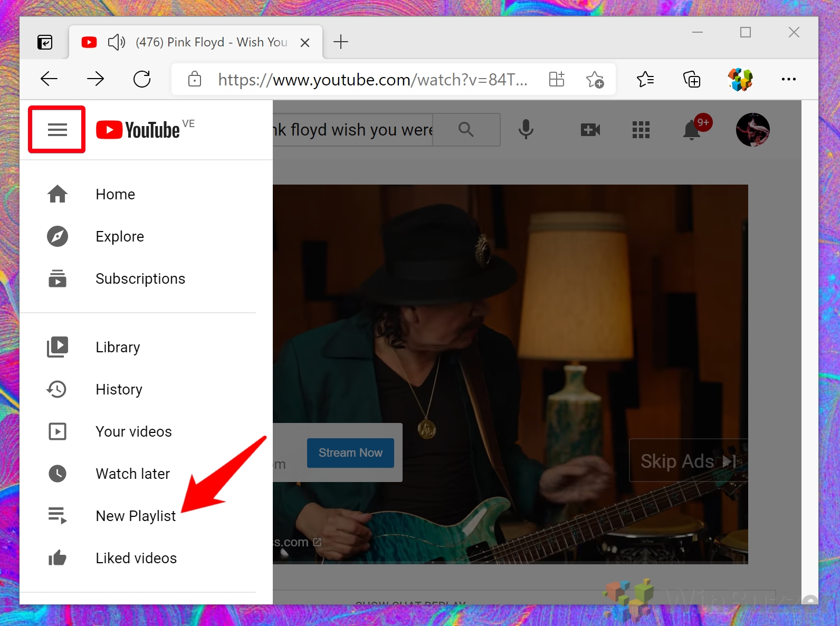Click the Stream Now ad button
This screenshot has width=840, height=626.
350,453
